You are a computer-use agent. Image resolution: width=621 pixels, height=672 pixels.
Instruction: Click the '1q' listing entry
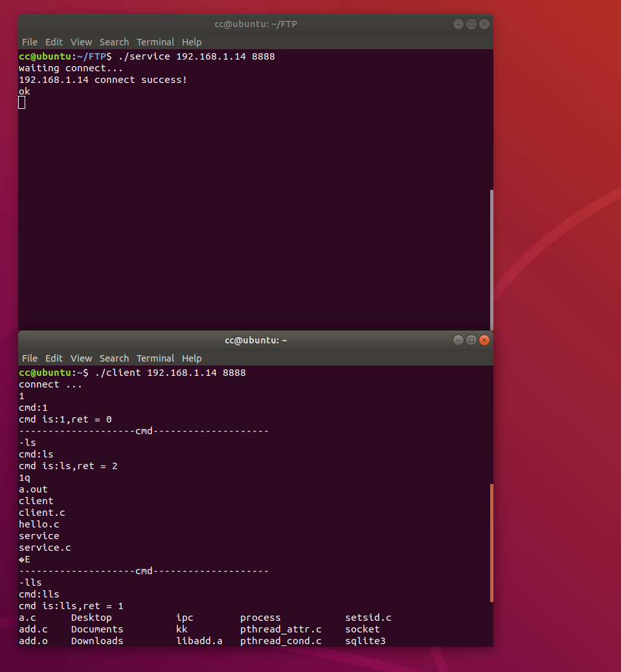pos(25,478)
